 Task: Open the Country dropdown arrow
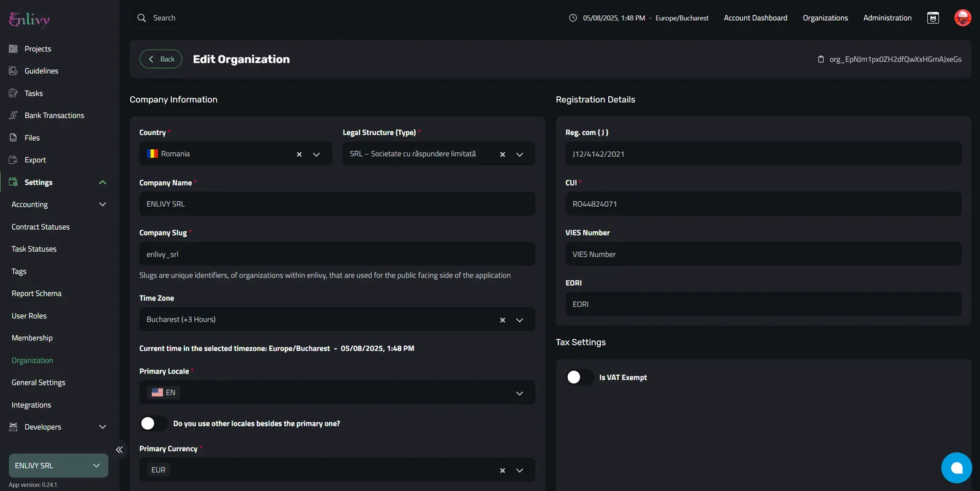pos(317,154)
